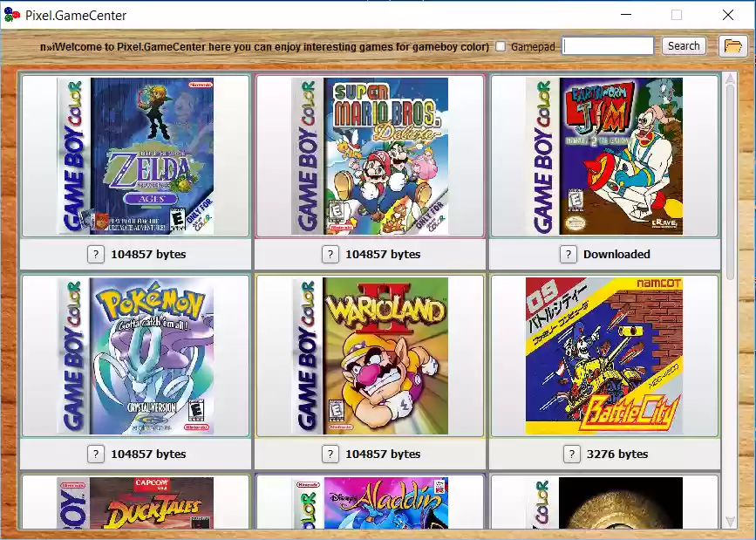Image resolution: width=756 pixels, height=540 pixels.
Task: Close the Pixel.GameCenter window
Action: click(x=728, y=15)
